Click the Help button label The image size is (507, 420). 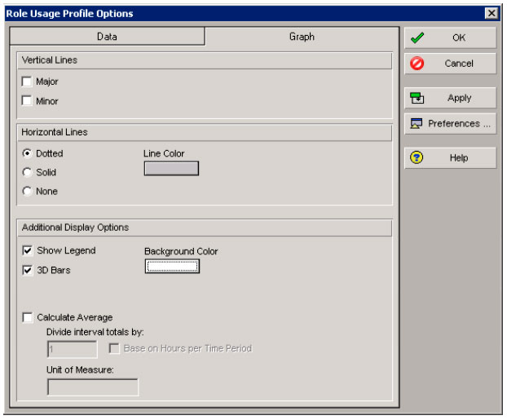[x=459, y=158]
